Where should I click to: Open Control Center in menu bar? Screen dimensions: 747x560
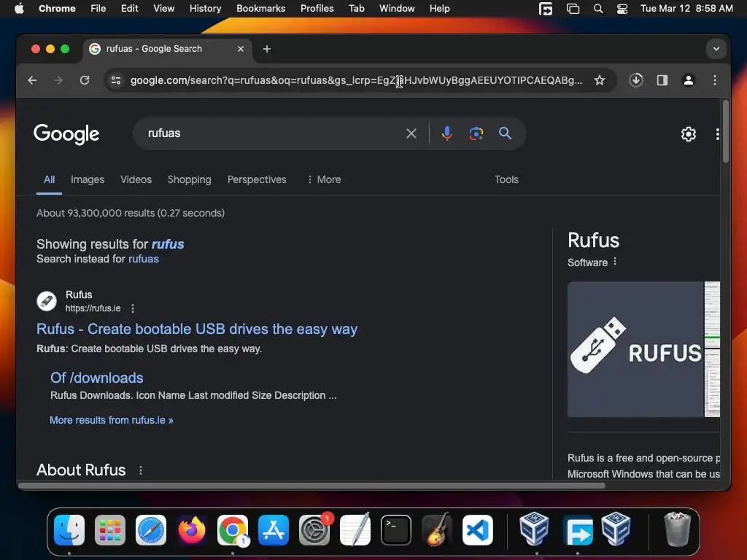coord(622,9)
